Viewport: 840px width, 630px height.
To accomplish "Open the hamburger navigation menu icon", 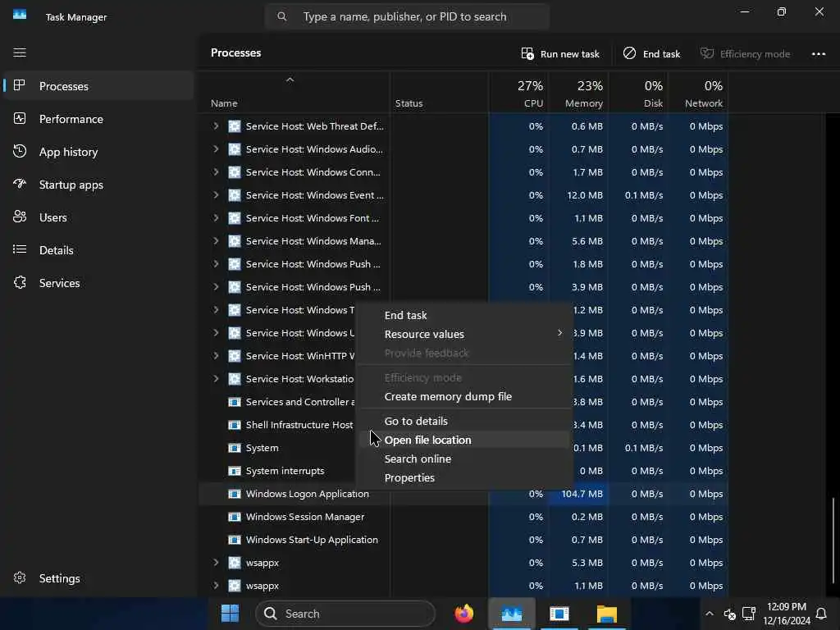I will click(x=20, y=52).
